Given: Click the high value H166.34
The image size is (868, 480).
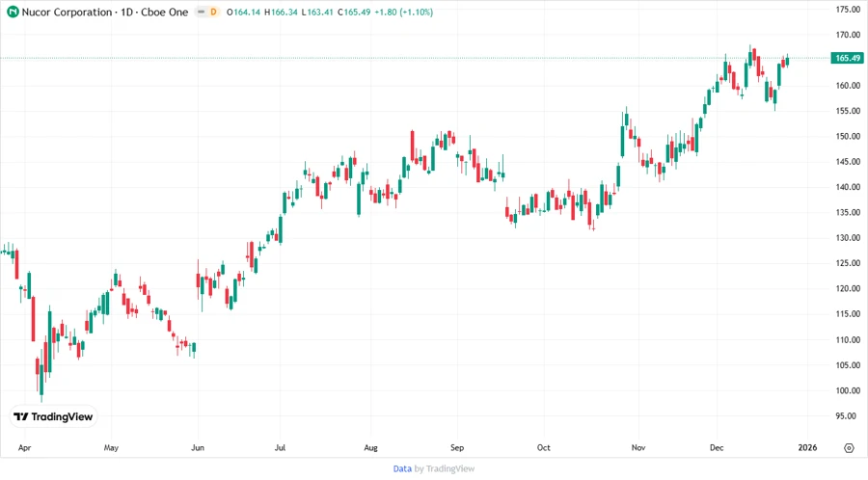Looking at the screenshot, I should (281, 12).
